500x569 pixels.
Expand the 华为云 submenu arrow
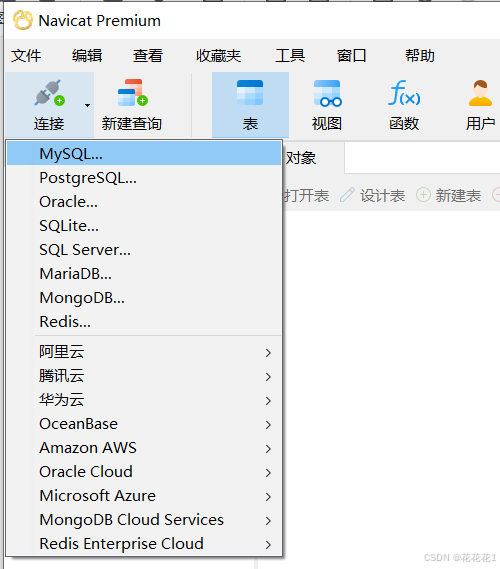click(x=268, y=401)
